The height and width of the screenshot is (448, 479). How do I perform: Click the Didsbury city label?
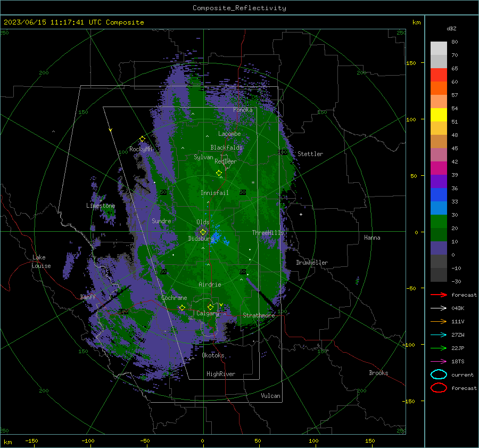[201, 239]
